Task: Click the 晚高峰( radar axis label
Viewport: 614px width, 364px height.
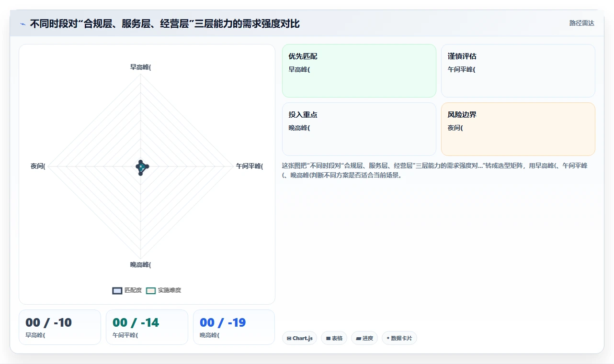Action: [x=140, y=265]
